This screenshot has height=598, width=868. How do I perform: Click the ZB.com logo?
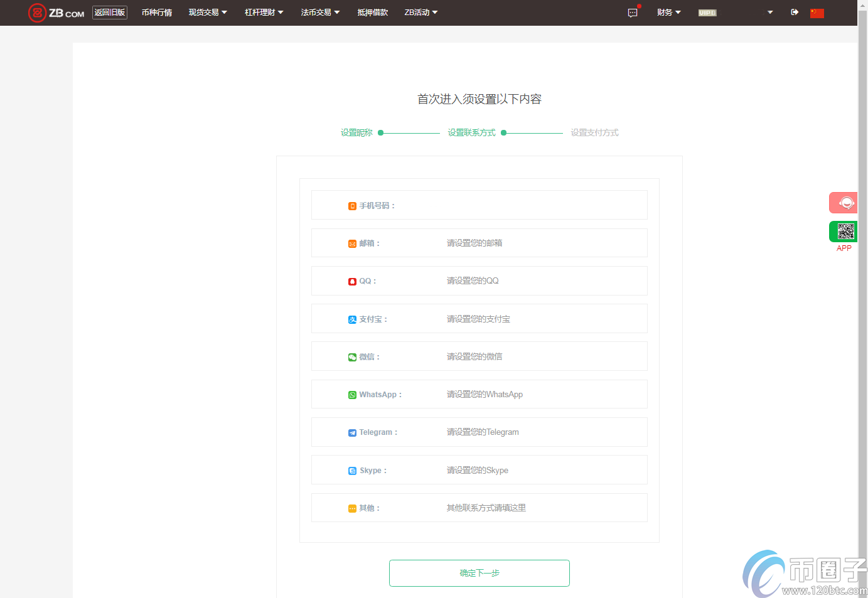[56, 13]
